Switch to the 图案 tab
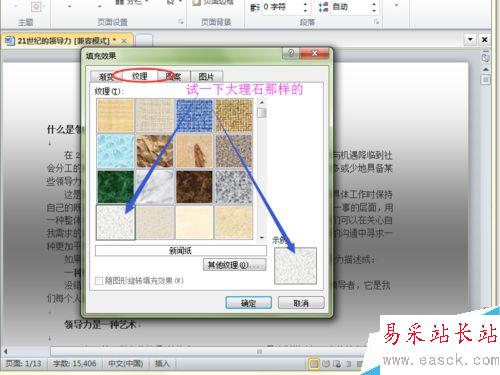 (x=173, y=77)
